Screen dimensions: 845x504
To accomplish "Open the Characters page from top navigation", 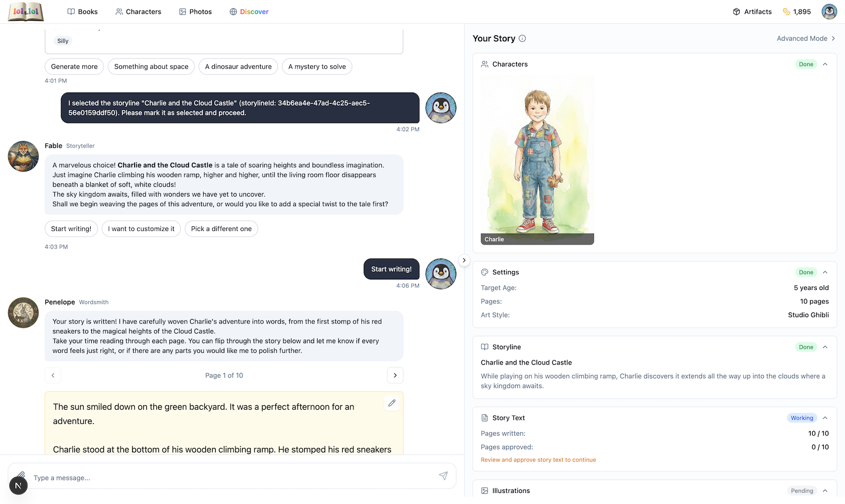I will (138, 11).
